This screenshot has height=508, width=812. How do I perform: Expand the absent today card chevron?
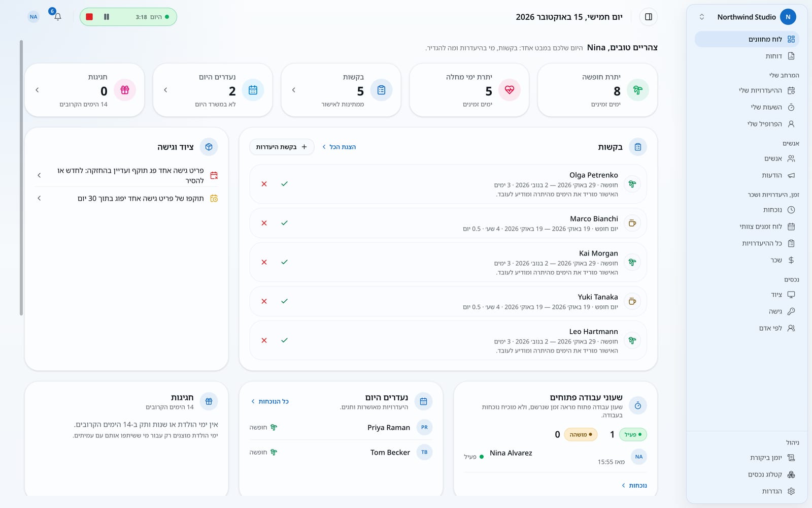click(x=165, y=90)
